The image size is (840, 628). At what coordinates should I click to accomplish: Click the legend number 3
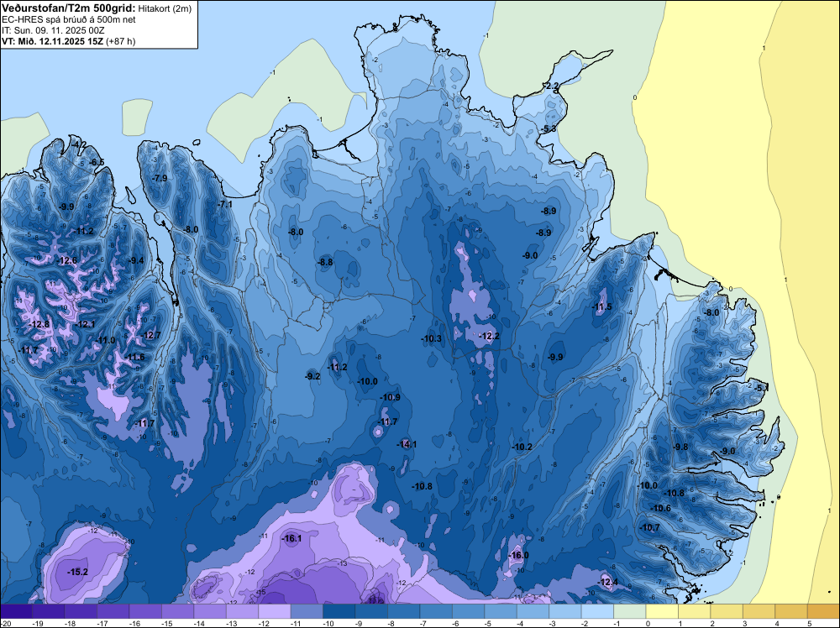click(x=744, y=624)
